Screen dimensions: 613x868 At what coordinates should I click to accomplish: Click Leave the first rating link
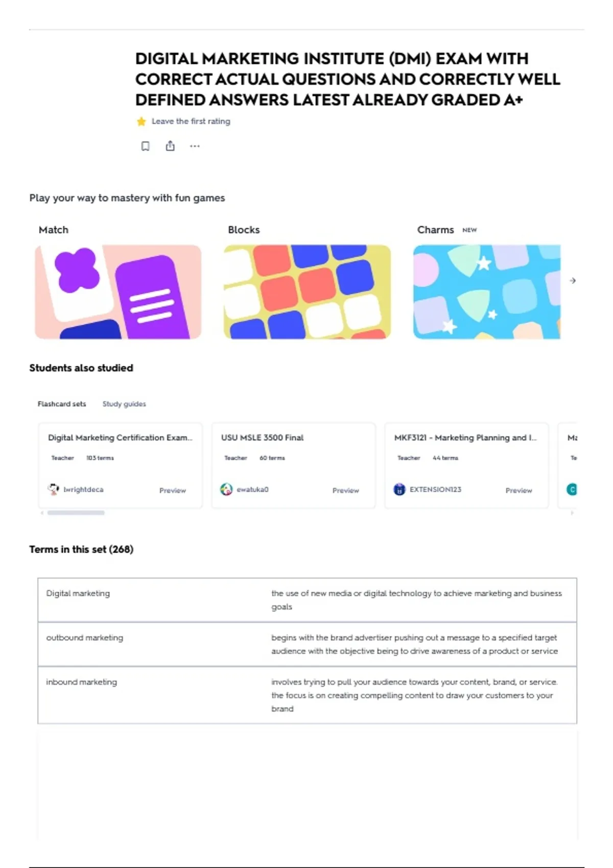click(x=191, y=122)
